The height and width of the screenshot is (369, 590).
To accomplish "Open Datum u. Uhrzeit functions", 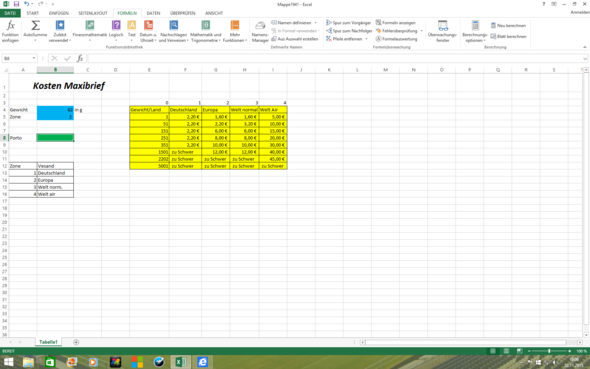I will 148,31.
